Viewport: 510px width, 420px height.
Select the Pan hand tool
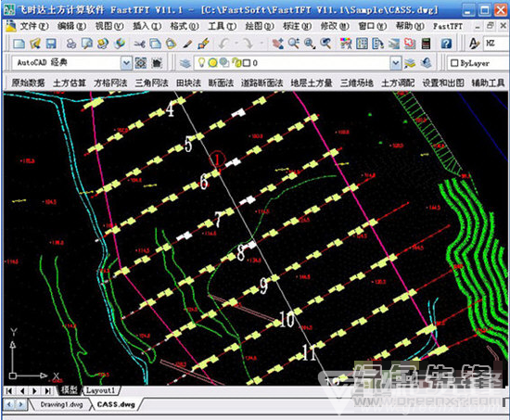click(x=277, y=44)
